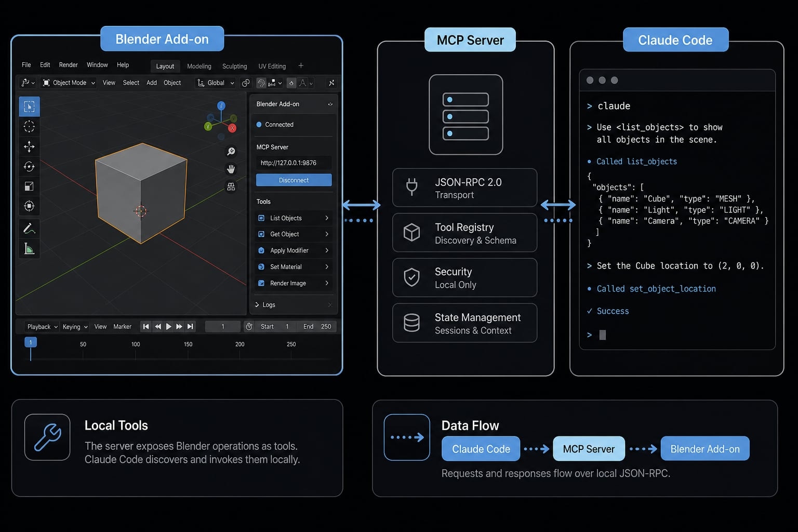798x532 pixels.
Task: Toggle proportional editing button
Action: (x=291, y=83)
